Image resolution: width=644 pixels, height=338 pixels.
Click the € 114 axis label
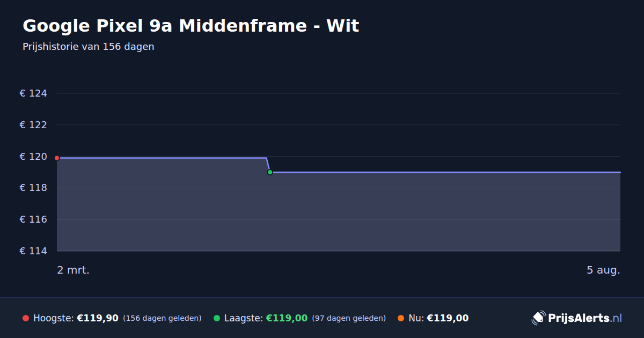33,251
